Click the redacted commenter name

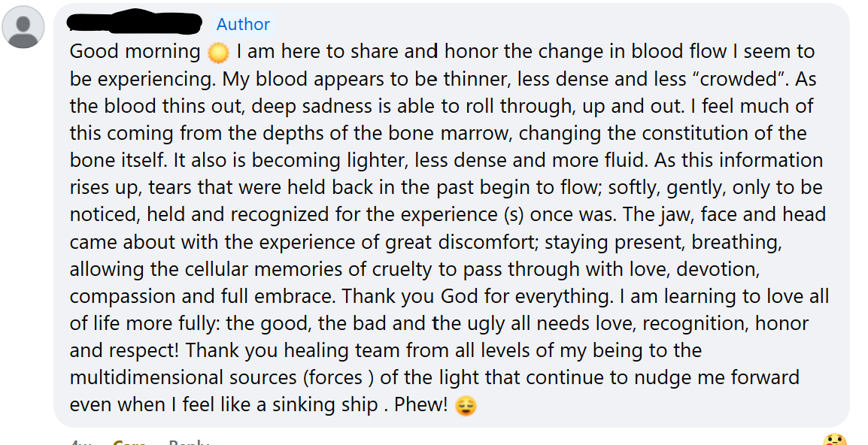(134, 22)
